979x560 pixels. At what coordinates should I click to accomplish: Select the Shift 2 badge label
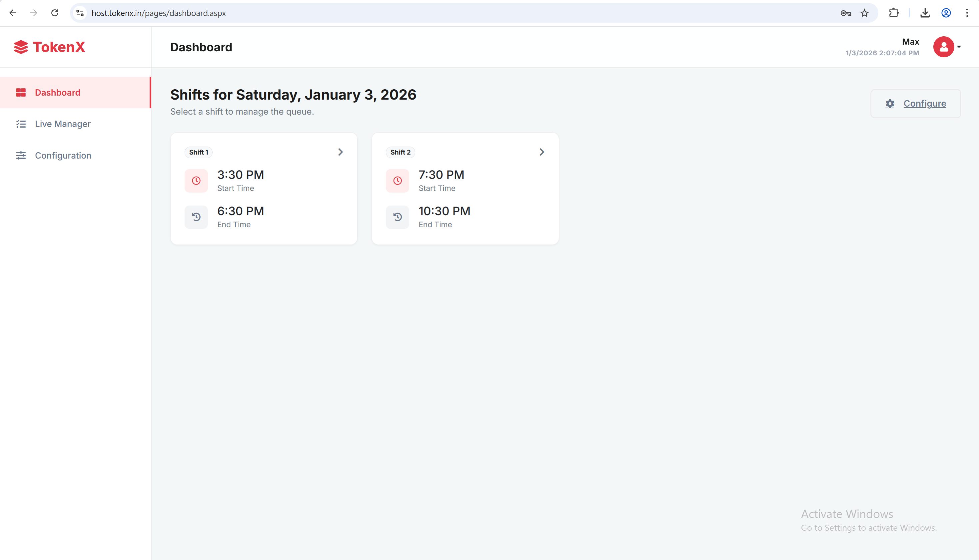coord(400,152)
